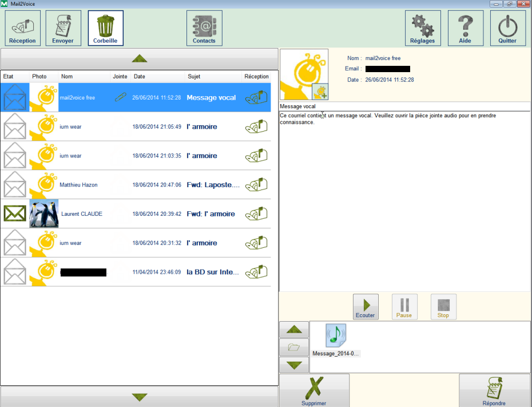This screenshot has height=407, width=532.
Task: Click the mailbox icon of Matthieu Hazon's message
Action: click(256, 185)
